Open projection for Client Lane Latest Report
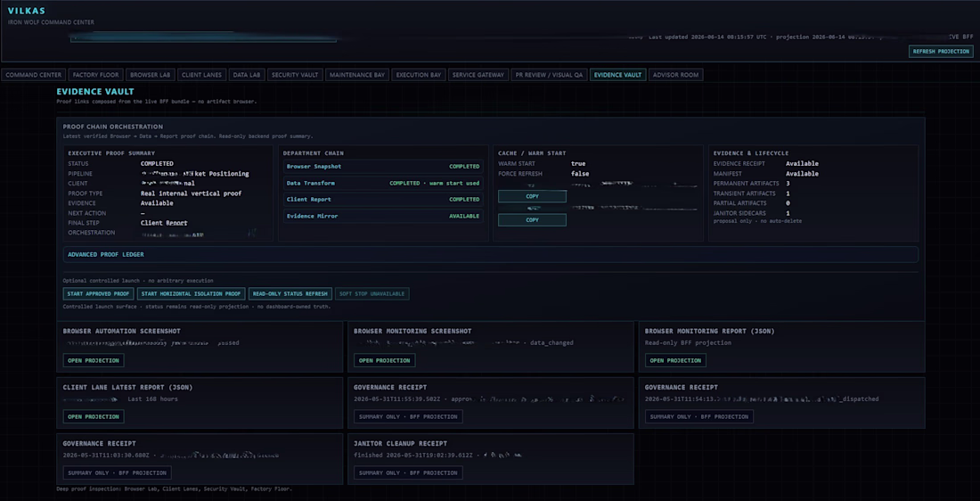 pos(94,416)
